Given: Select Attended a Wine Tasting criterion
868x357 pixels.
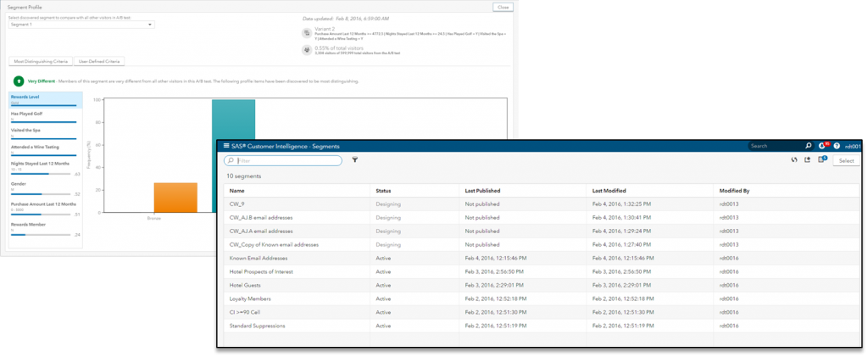Looking at the screenshot, I should tap(46, 149).
